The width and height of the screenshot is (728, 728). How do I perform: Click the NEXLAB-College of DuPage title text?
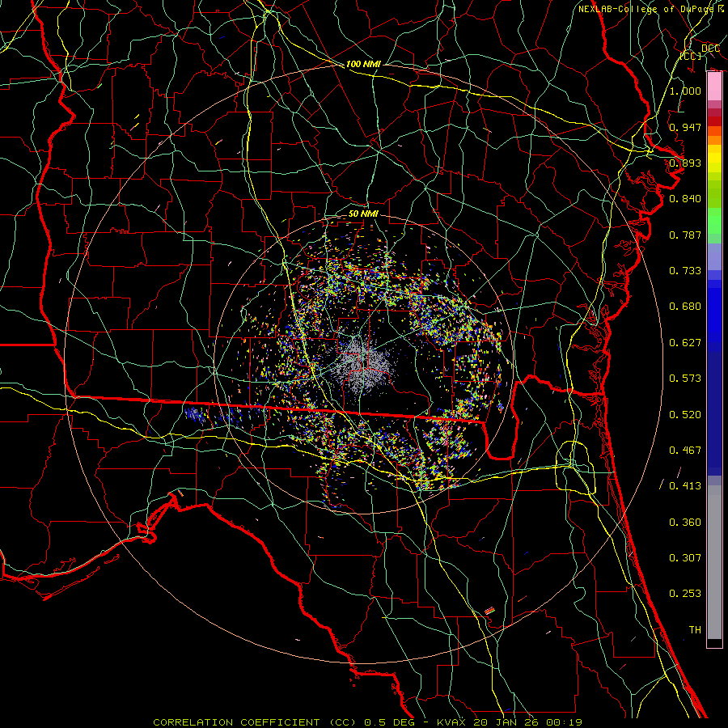tap(646, 9)
